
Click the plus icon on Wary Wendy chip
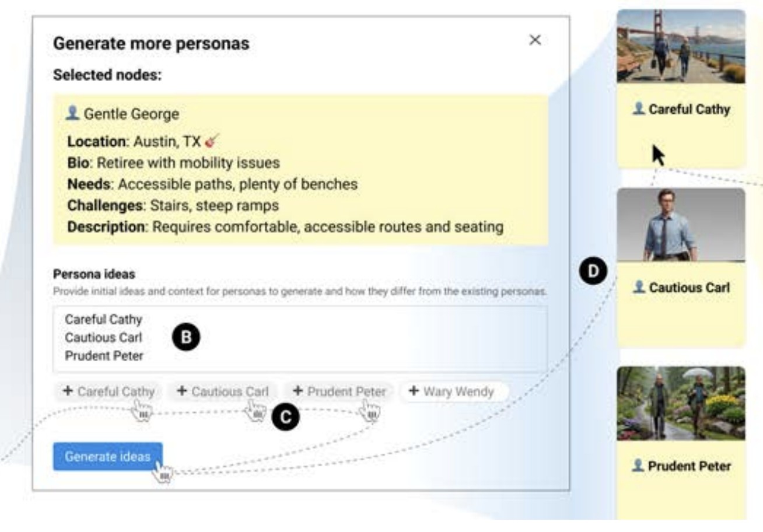coord(414,391)
